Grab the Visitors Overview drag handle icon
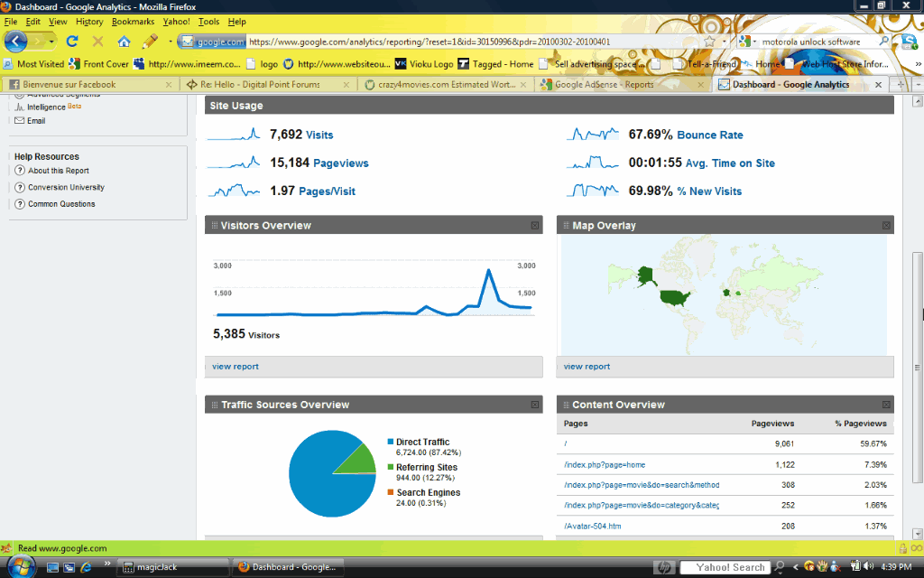Viewport: 924px width, 578px height. click(215, 225)
